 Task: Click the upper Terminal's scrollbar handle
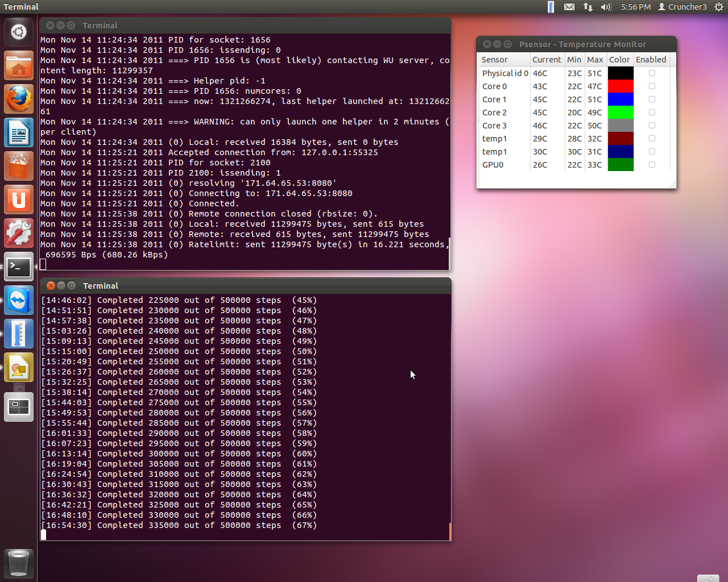pyautogui.click(x=449, y=253)
